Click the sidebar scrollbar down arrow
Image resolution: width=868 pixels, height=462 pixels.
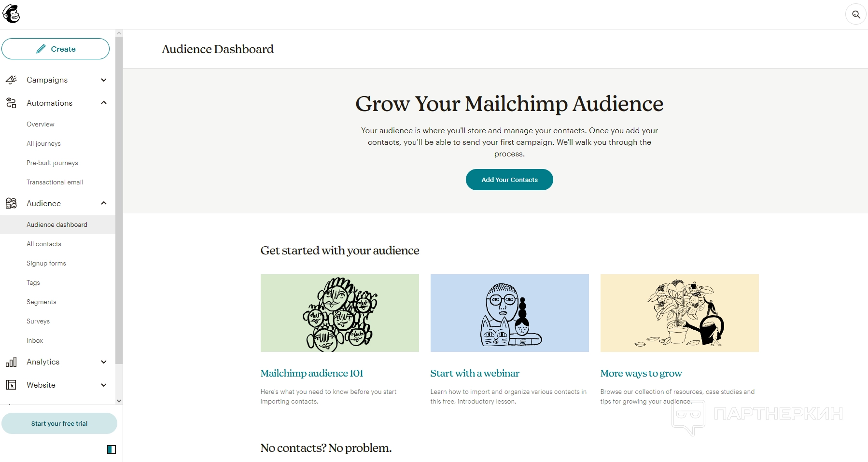tap(119, 401)
